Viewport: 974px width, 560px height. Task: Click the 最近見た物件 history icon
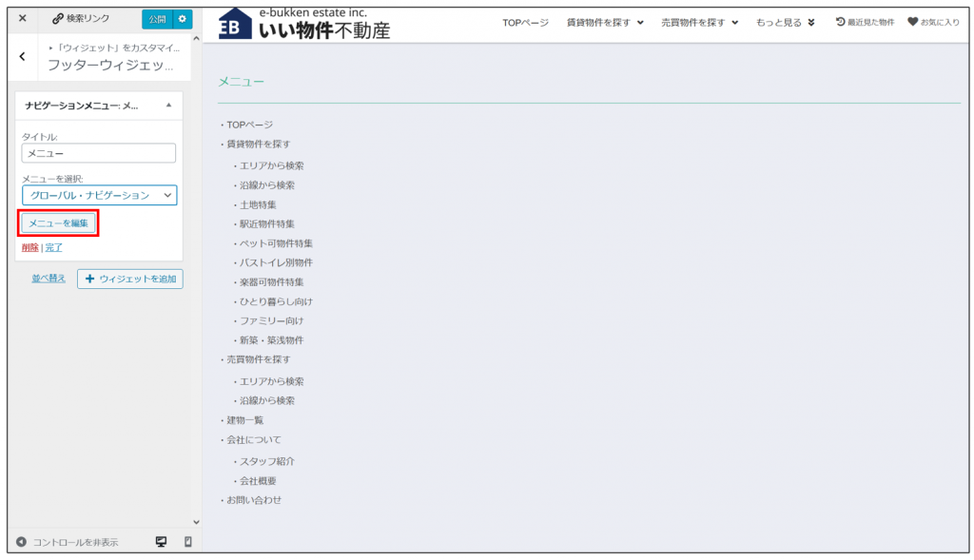[840, 22]
